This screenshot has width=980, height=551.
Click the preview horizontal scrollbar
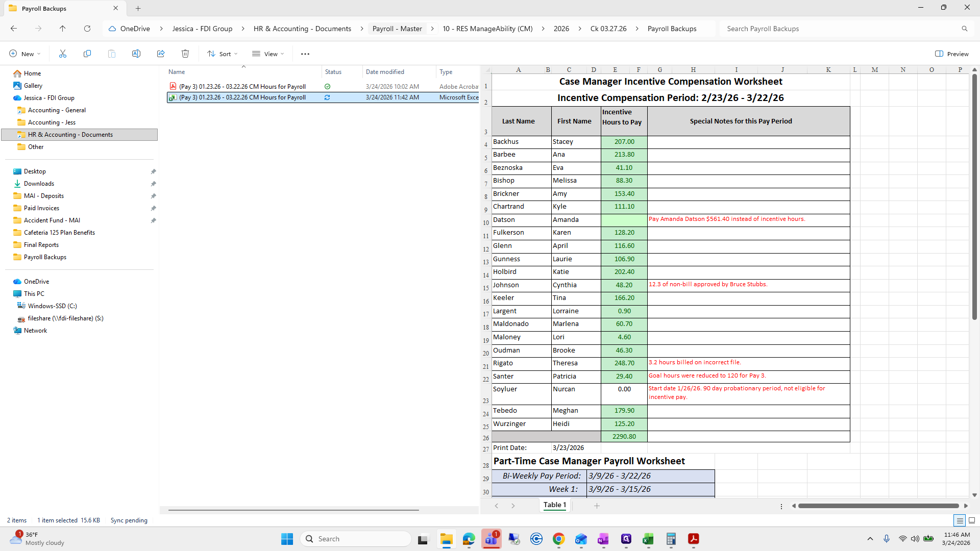(878, 506)
